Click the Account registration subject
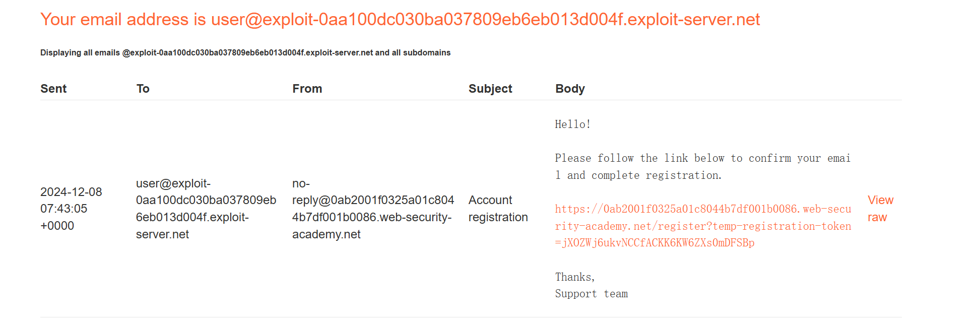The height and width of the screenshot is (326, 980). click(498, 209)
